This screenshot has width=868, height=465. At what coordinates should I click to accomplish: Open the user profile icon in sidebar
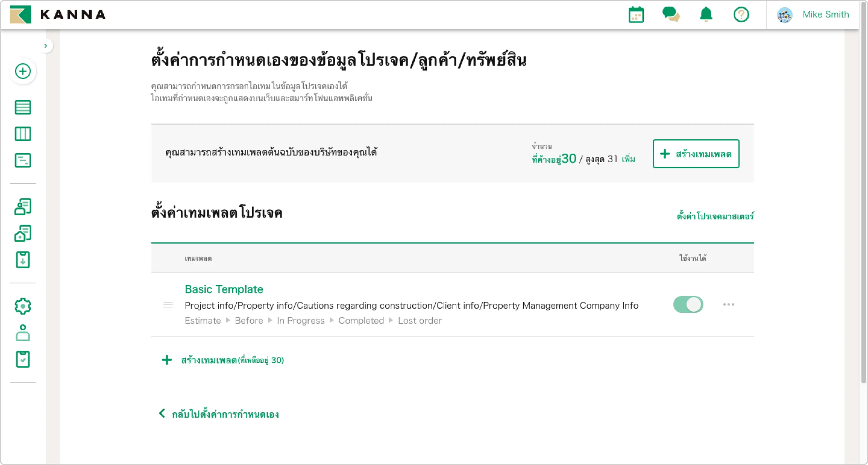pos(23,333)
